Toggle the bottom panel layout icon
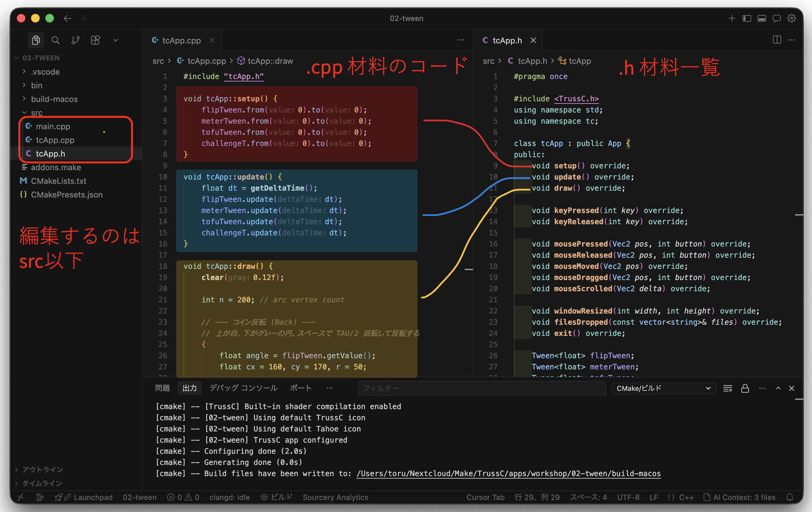This screenshot has height=512, width=812. 762,18
